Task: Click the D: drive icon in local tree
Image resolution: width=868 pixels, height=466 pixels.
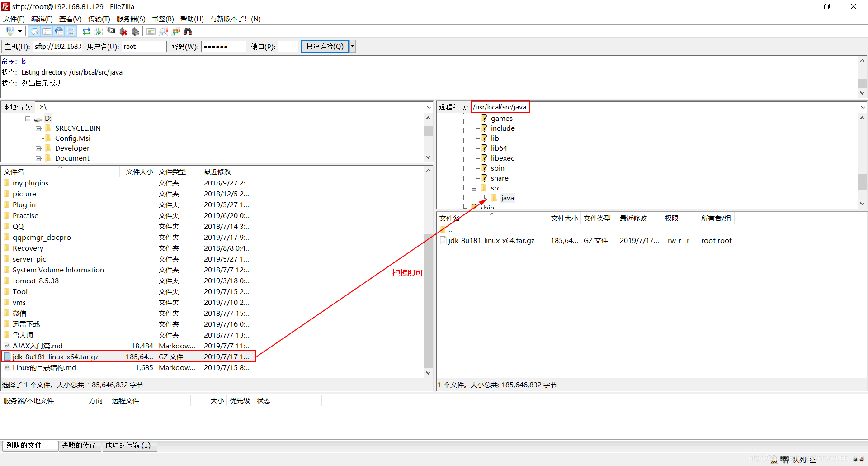Action: (38, 119)
